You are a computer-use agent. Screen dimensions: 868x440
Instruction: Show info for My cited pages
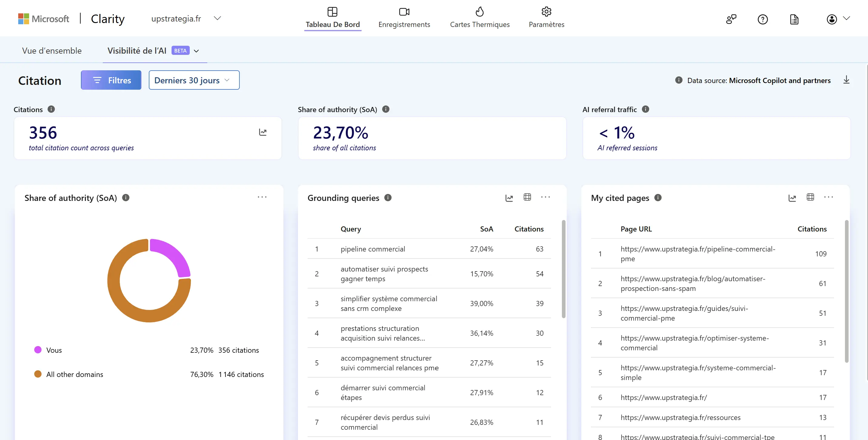pyautogui.click(x=658, y=198)
